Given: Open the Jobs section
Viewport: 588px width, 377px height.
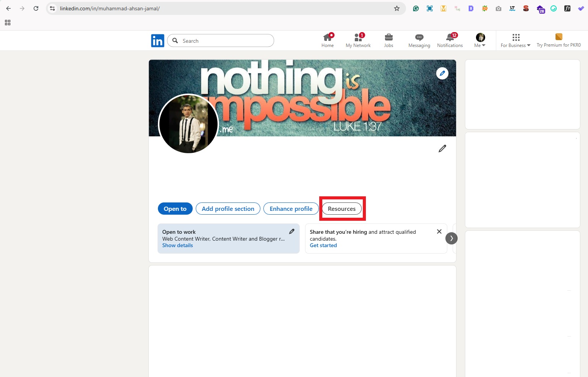Looking at the screenshot, I should point(388,40).
